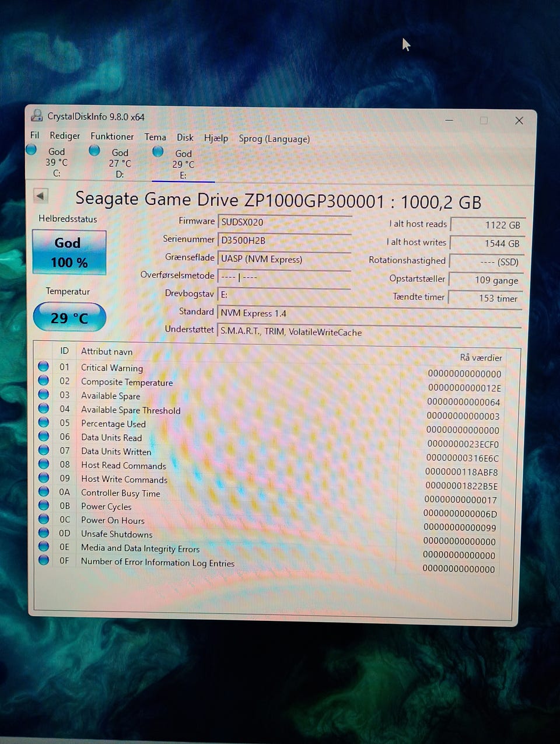Viewport: 560px width, 744px height.
Task: Select the Unsafe Shutdowns attribute name
Action: (117, 534)
